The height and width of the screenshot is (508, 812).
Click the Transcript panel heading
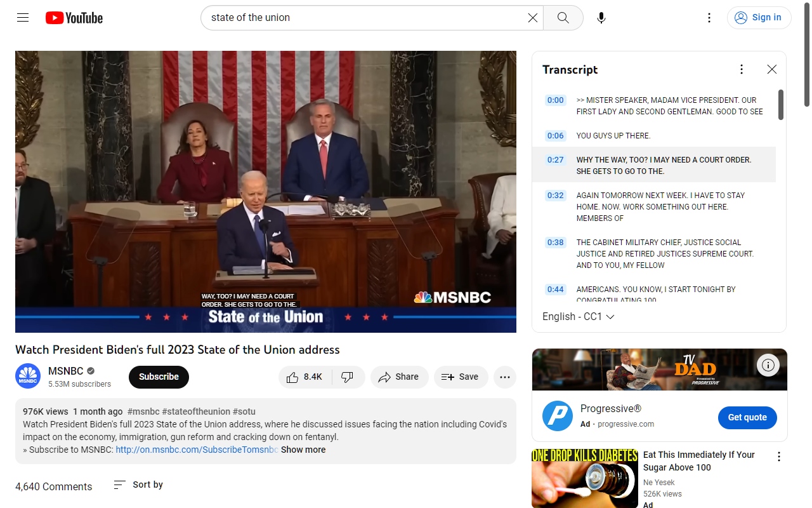pos(570,69)
